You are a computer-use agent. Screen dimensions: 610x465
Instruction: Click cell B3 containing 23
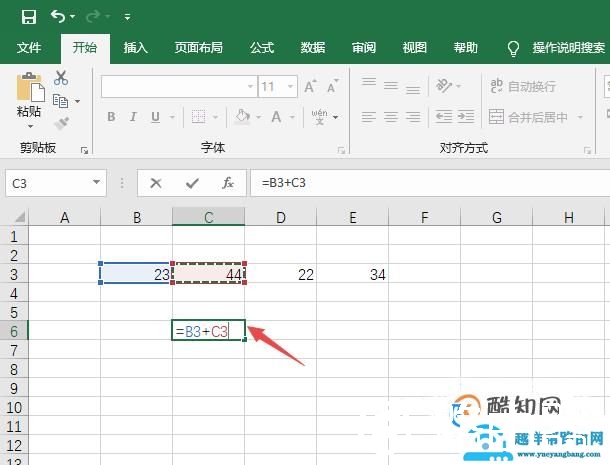137,274
